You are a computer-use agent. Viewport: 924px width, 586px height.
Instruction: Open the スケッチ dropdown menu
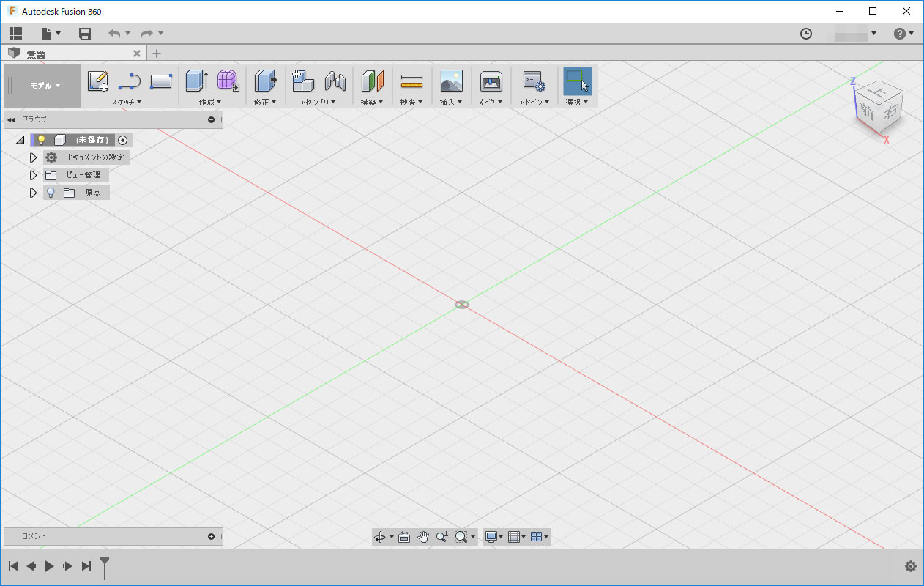click(126, 103)
